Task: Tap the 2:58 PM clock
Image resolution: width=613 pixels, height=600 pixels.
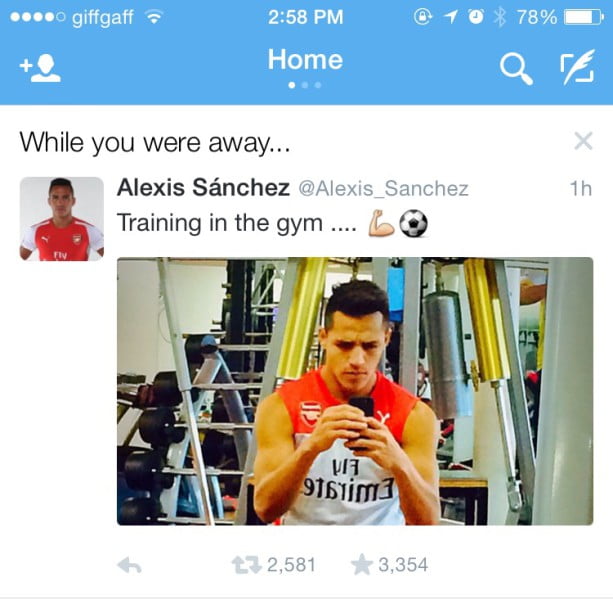Action: click(305, 17)
